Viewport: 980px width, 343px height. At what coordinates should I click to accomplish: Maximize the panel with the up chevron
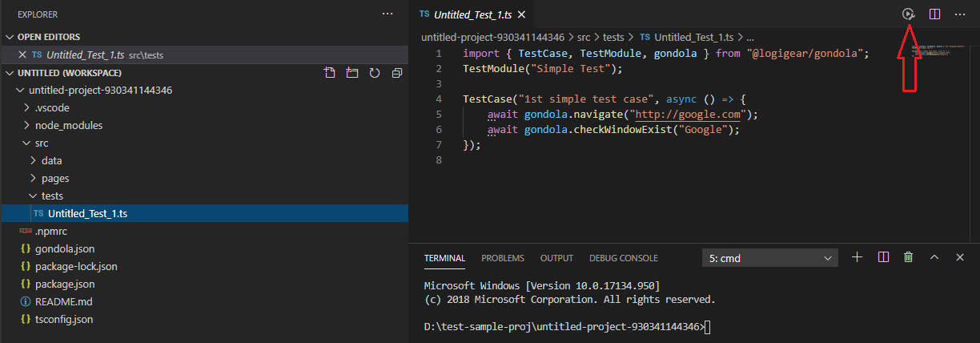click(934, 257)
